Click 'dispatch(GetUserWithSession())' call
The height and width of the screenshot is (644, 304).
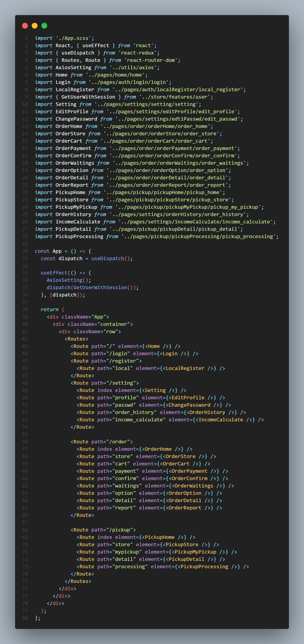tap(91, 288)
